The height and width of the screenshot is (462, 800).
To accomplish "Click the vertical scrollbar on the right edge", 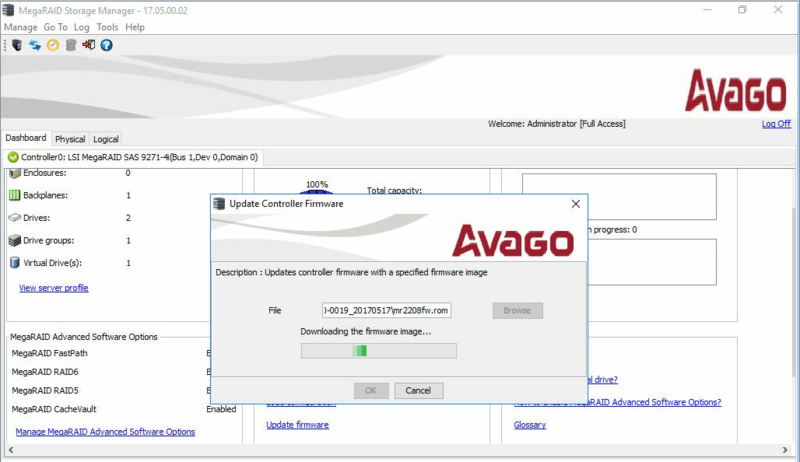I will coord(795,291).
